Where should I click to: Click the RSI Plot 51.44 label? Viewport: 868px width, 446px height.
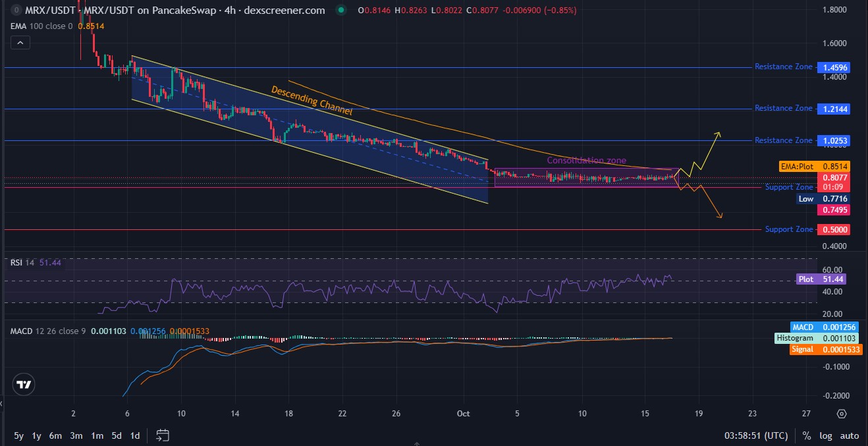point(821,279)
